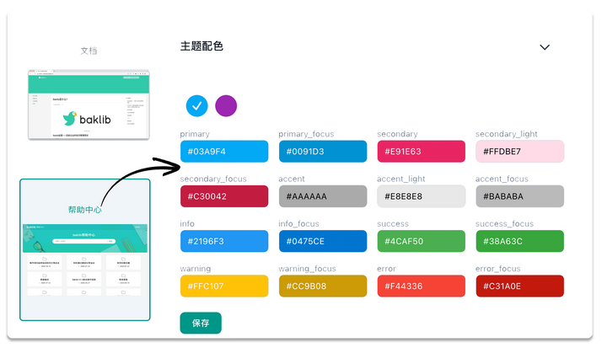The width and height of the screenshot is (607, 364).
Task: Click the secondary_focus label text
Action: 213,179
